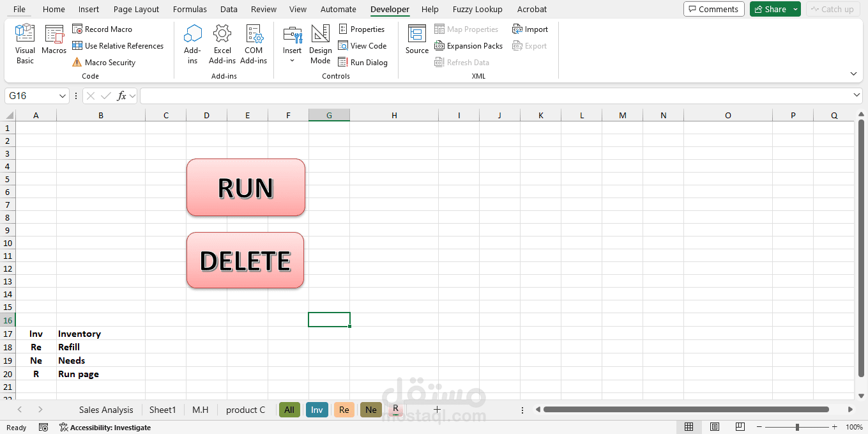Click the RUN macro button
This screenshot has height=434, width=868.
[x=246, y=187]
